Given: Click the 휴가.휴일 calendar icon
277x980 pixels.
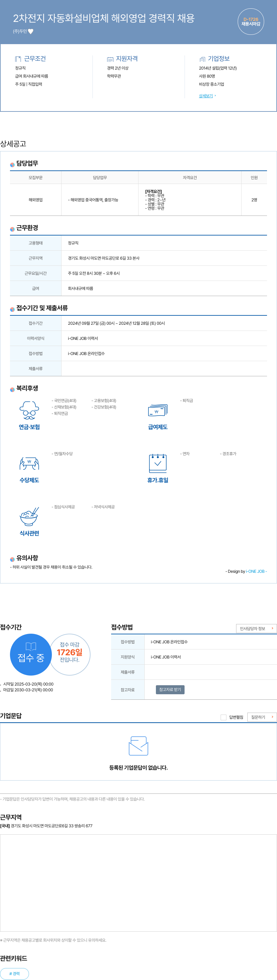Looking at the screenshot, I should tap(158, 463).
